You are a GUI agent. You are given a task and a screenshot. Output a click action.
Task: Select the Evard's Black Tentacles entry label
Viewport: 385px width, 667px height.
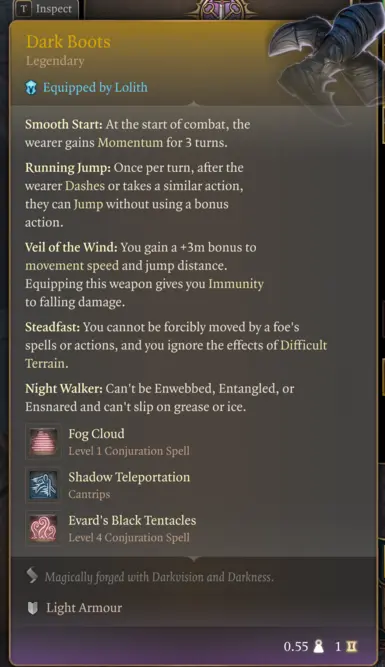coord(132,520)
